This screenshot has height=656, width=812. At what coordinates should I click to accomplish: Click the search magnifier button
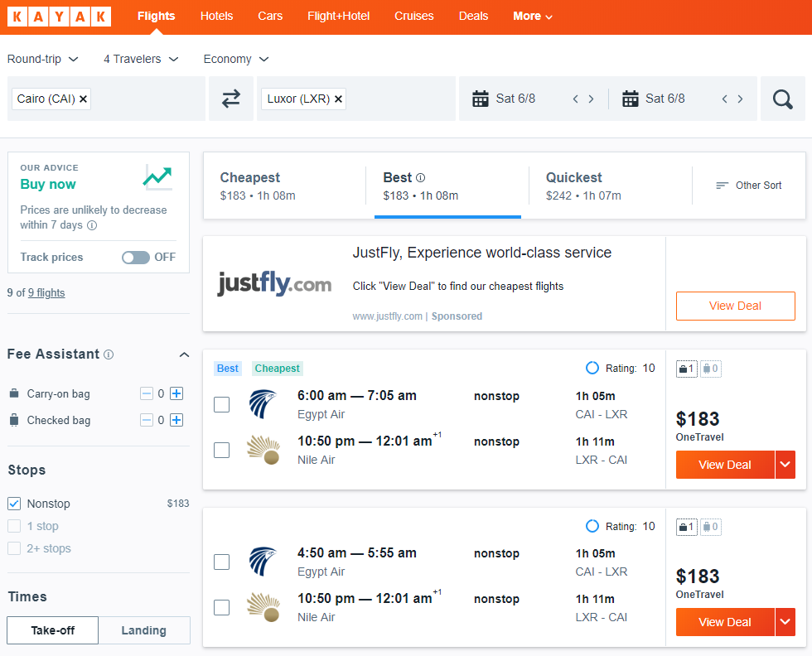(782, 99)
